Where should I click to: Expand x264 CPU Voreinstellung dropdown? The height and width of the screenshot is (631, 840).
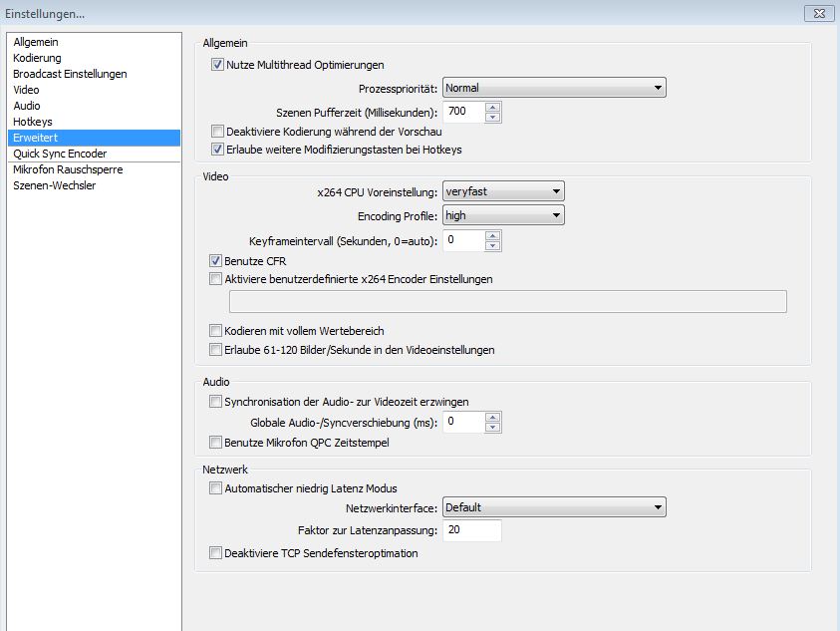(503, 191)
